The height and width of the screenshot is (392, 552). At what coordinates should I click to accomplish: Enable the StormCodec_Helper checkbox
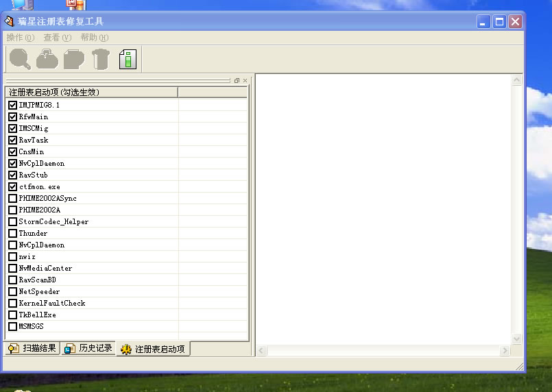12,221
